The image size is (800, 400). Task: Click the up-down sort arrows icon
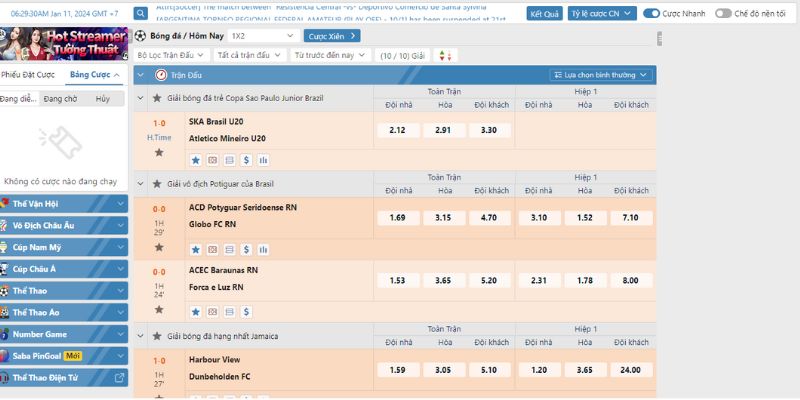(x=445, y=55)
